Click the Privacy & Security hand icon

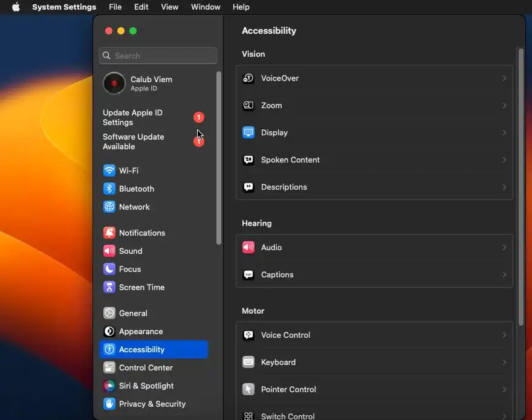(x=109, y=404)
